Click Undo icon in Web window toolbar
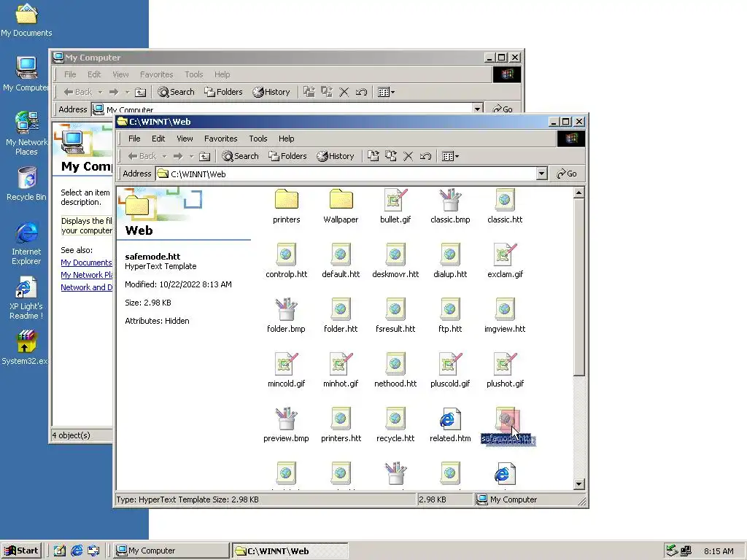Screen dimensions: 747x560 425,156
